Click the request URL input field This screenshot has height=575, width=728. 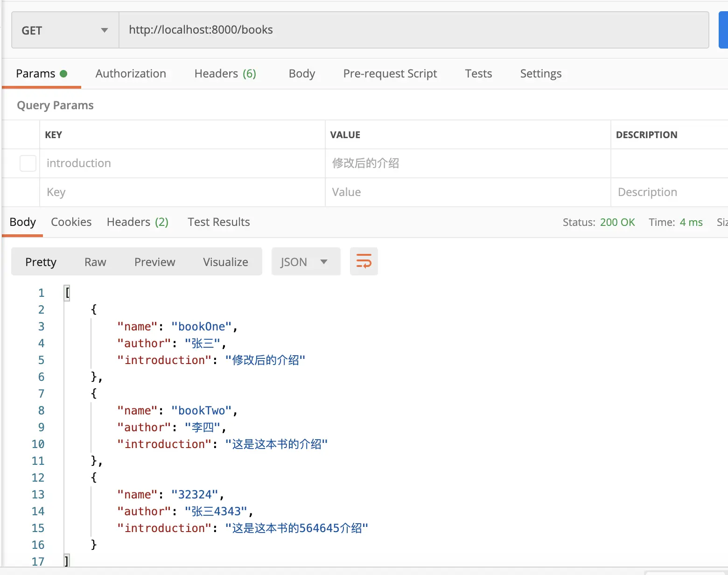coord(413,30)
